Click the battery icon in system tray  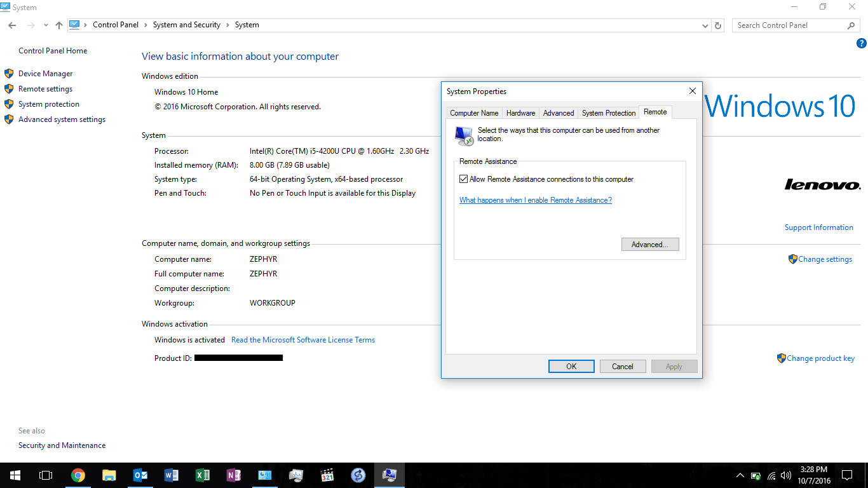pyautogui.click(x=756, y=475)
